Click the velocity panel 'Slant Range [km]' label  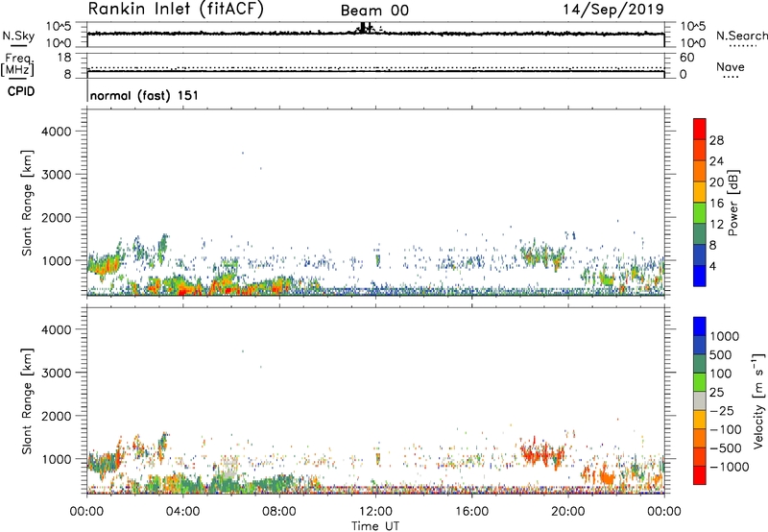tap(27, 401)
